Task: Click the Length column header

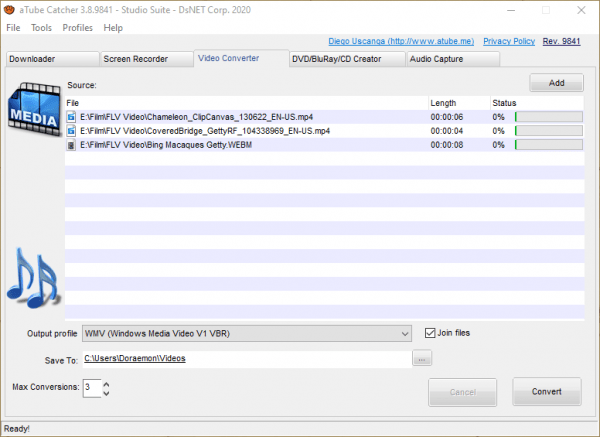Action: [x=459, y=103]
